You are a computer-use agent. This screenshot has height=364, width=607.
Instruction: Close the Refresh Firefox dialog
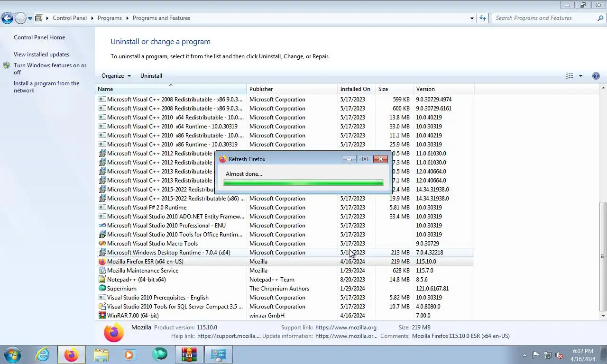[380, 159]
